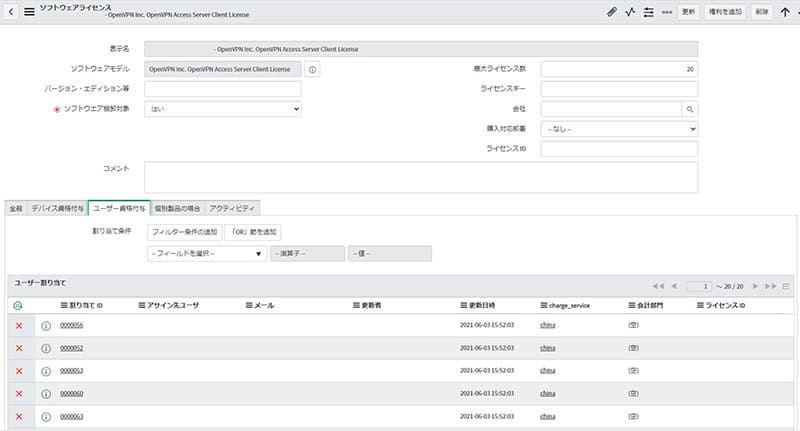800x431 pixels.
Task: Switch to the 個別製品の場合 tab
Action: (x=178, y=209)
